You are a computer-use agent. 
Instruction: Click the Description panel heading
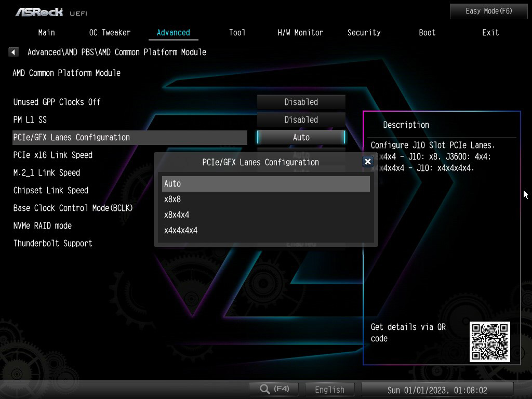point(406,125)
